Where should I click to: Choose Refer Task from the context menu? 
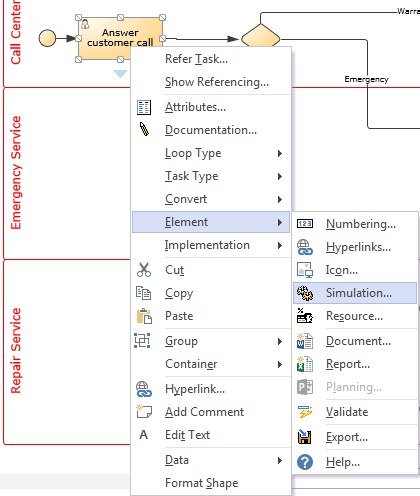[x=211, y=59]
